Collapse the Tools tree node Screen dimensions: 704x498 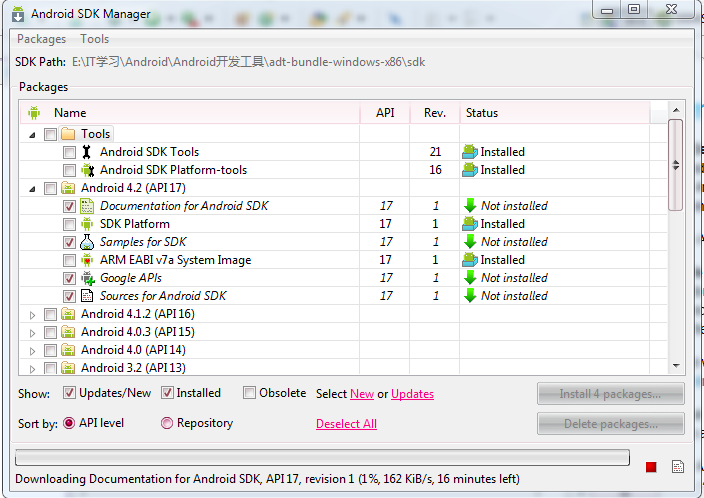pyautogui.click(x=32, y=135)
